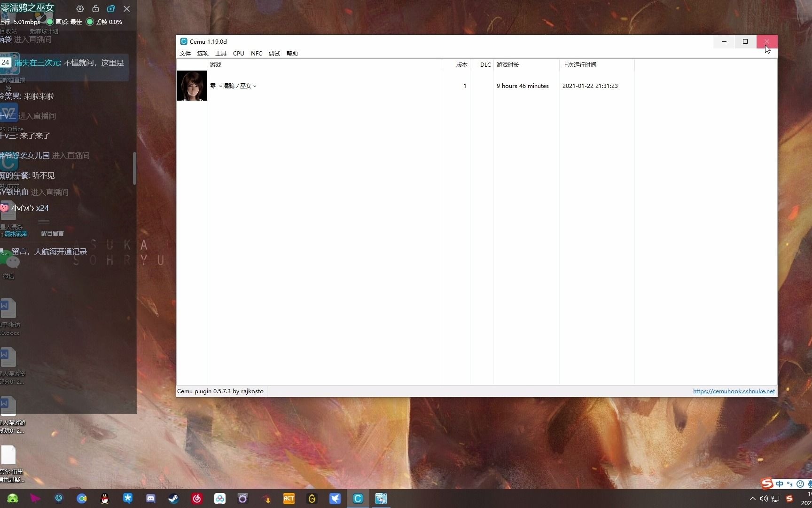Open stream overlay settings gear
Image resolution: width=812 pixels, height=508 pixels.
pyautogui.click(x=80, y=9)
